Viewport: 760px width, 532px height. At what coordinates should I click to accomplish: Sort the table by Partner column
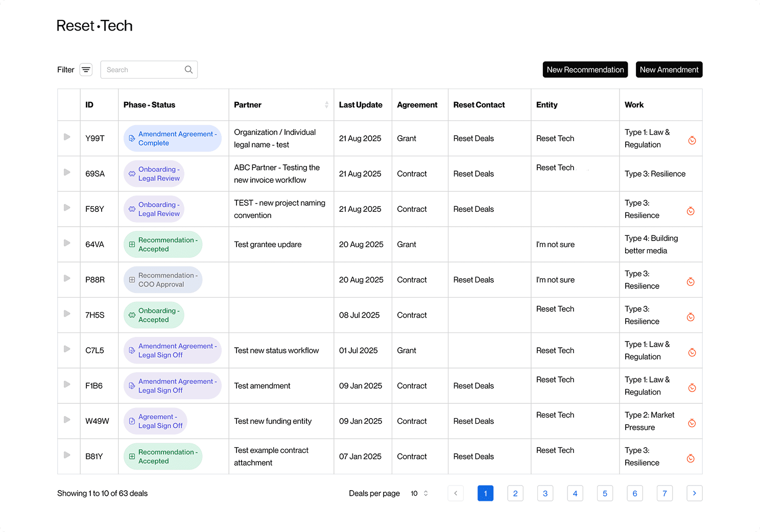click(x=326, y=105)
